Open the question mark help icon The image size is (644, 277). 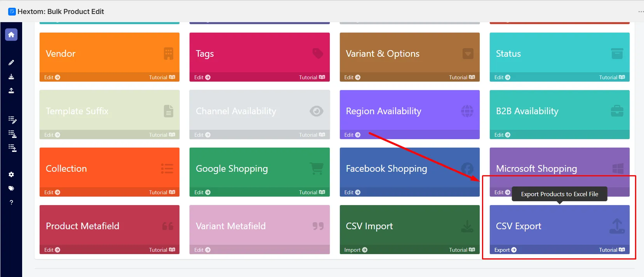point(11,202)
